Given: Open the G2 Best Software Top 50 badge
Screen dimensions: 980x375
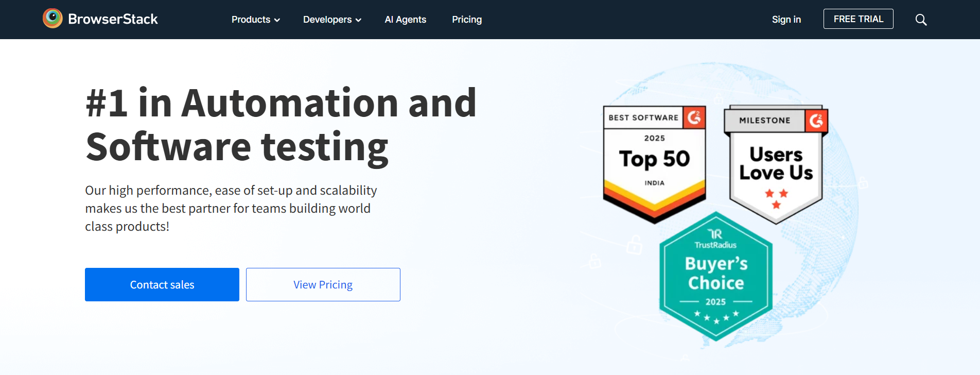Looking at the screenshot, I should pyautogui.click(x=654, y=164).
